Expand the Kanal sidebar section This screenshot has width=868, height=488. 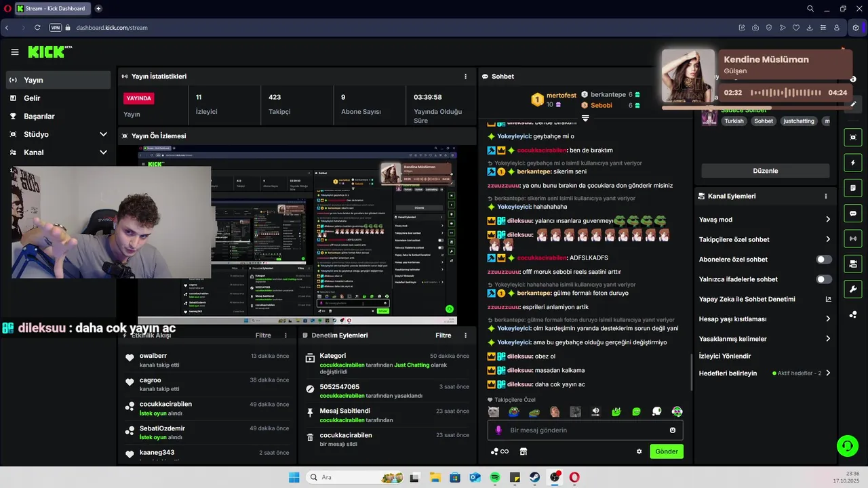103,152
